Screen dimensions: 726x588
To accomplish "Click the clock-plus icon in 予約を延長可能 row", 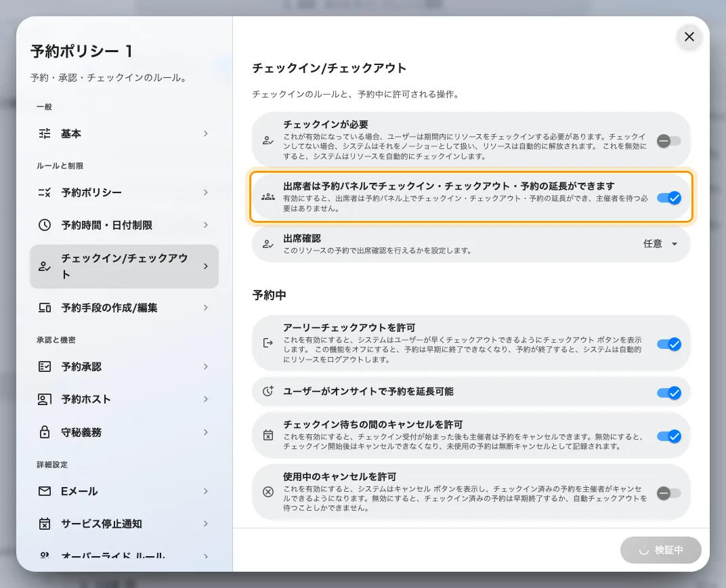I will (x=268, y=392).
